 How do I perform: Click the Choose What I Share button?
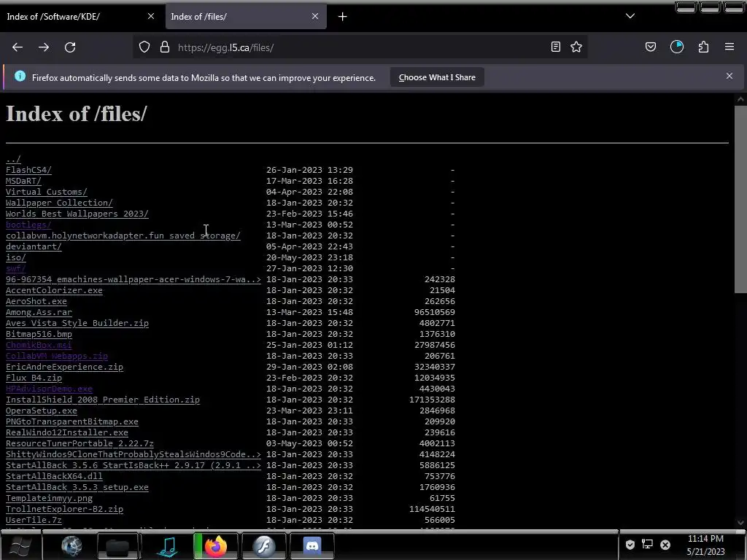click(x=437, y=77)
